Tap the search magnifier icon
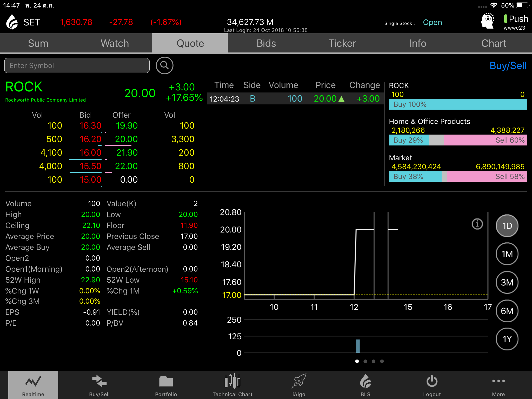This screenshot has height=399, width=532. pos(164,65)
